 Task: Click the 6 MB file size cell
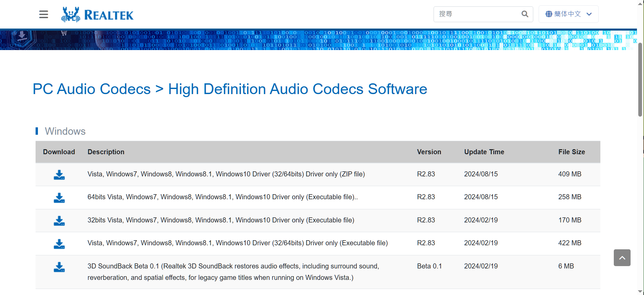tap(566, 266)
